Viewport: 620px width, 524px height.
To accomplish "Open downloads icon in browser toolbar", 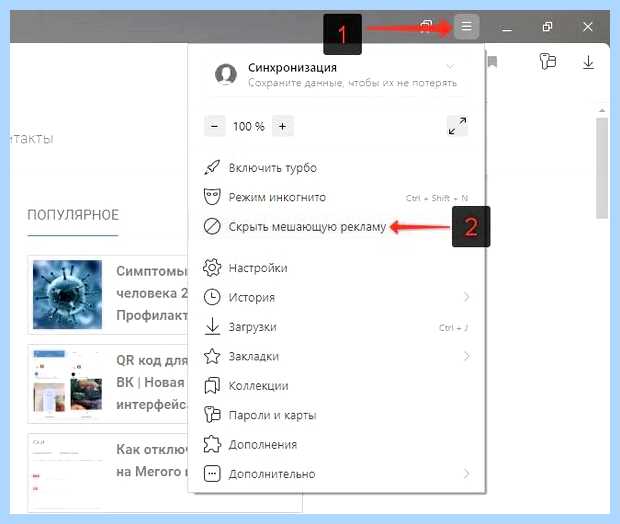I will [x=588, y=62].
